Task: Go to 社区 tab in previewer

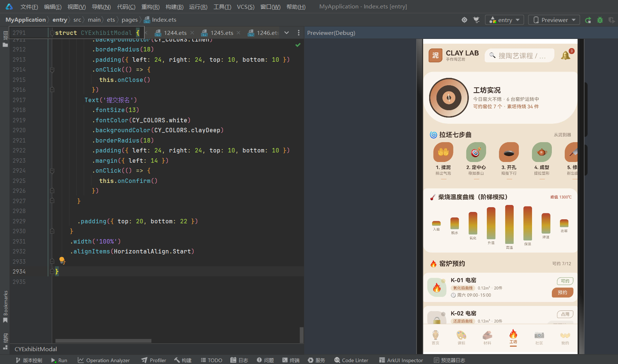Action: tap(539, 338)
